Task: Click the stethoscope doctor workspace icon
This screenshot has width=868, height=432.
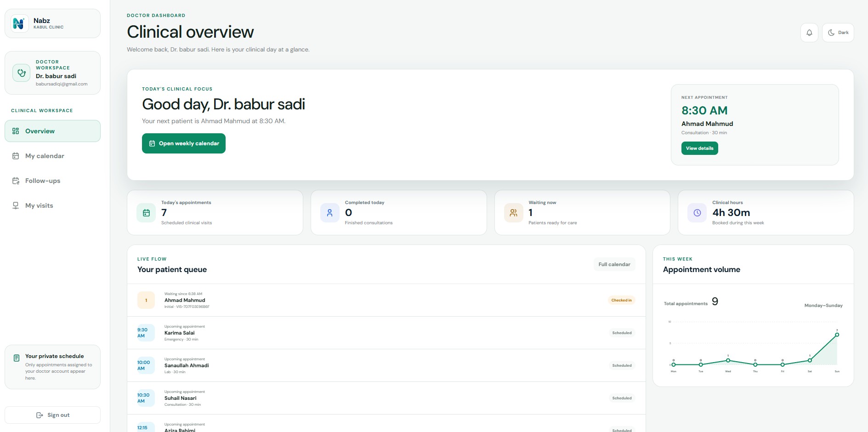Action: click(x=21, y=73)
